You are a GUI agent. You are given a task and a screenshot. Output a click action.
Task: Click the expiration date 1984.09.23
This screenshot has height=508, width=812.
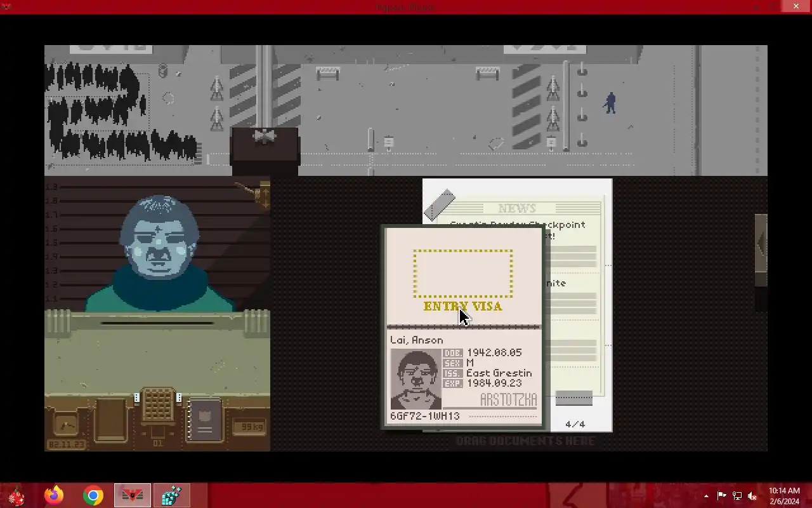(x=494, y=383)
